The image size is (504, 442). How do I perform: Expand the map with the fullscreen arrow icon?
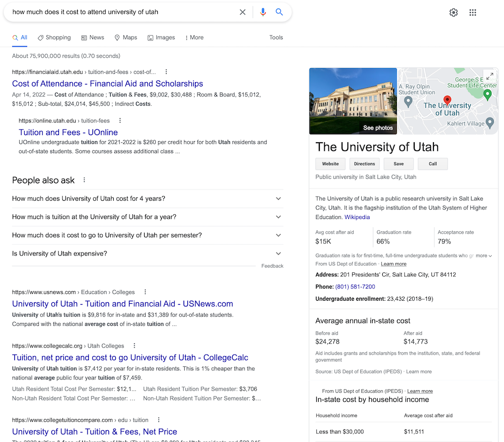tap(490, 76)
